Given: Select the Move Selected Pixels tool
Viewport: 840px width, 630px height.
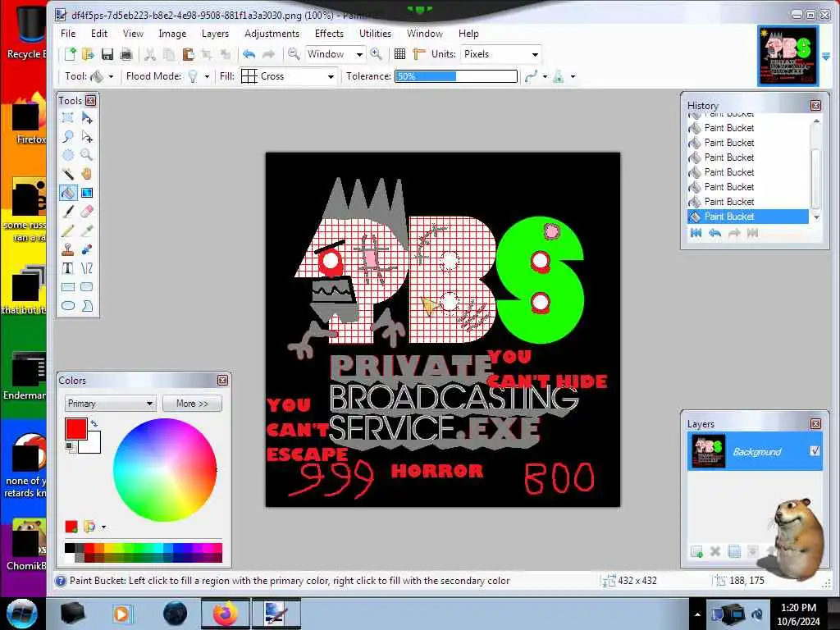Looking at the screenshot, I should (x=87, y=118).
